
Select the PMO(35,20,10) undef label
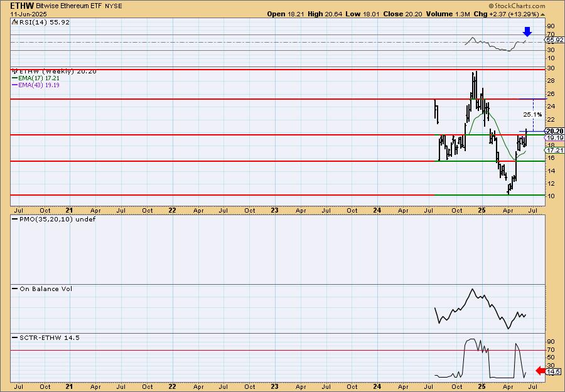(x=54, y=219)
